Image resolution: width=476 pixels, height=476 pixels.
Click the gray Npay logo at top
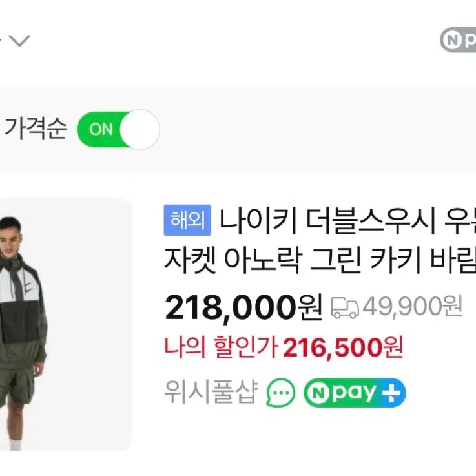click(459, 40)
